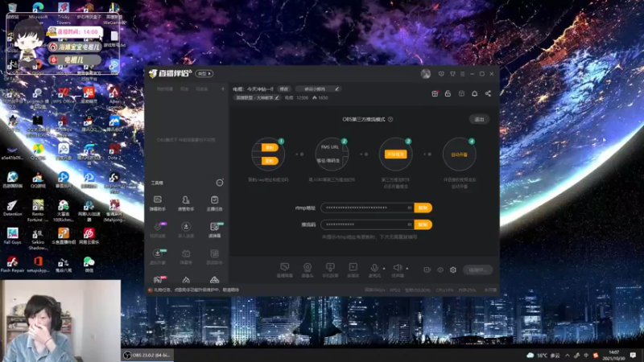Image resolution: width=644 pixels, height=362 pixels.
Task: Click the rtmp地址 masked input field
Action: click(367, 208)
